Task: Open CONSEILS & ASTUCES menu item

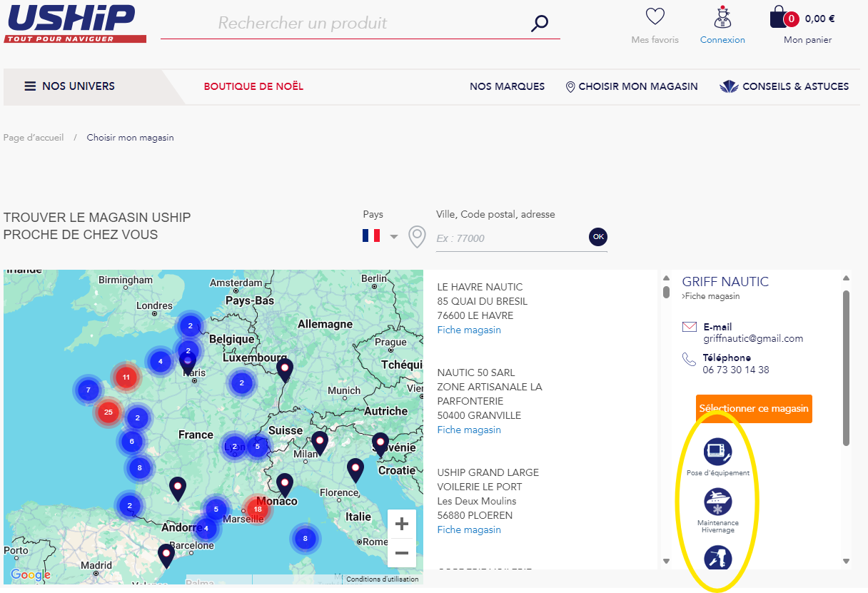Action: [x=784, y=86]
